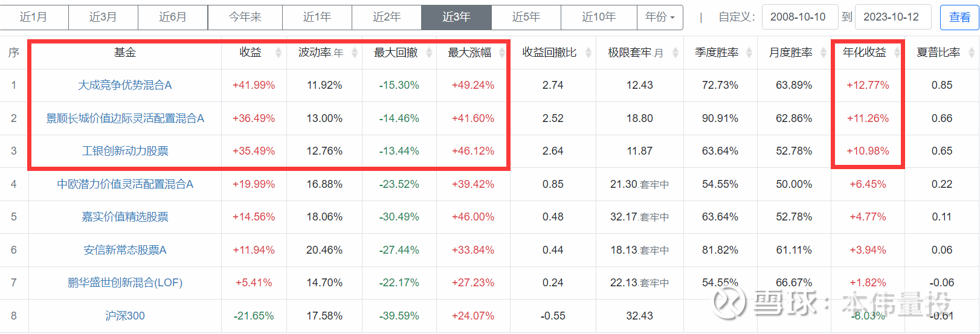Open the 年份 dropdown menu
Screen dimensions: 980x334
pyautogui.click(x=660, y=17)
